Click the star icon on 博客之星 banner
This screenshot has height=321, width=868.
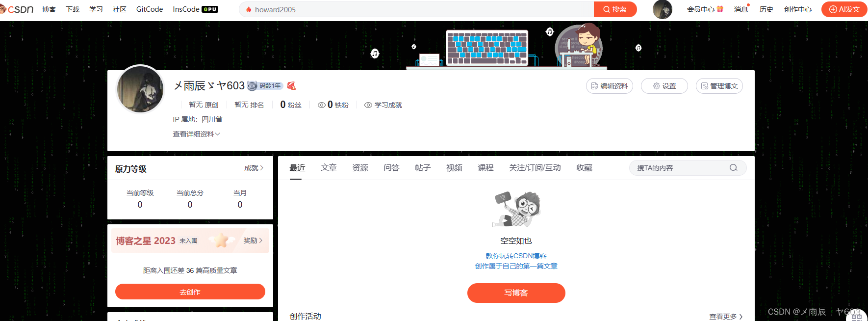pyautogui.click(x=221, y=240)
